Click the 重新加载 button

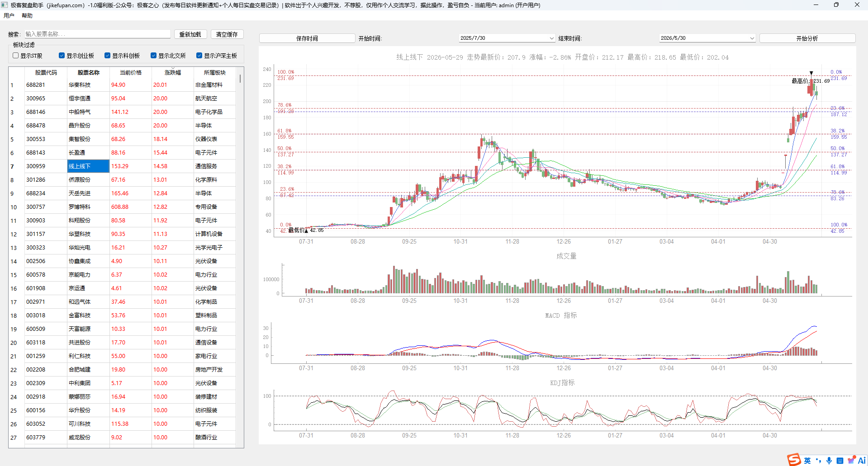[x=190, y=34]
